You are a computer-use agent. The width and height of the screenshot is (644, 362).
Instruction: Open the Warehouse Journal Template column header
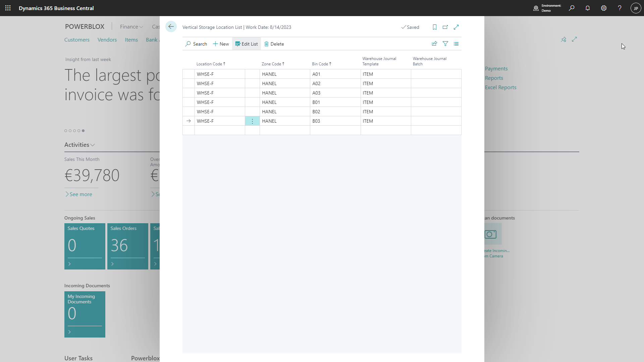pos(379,61)
